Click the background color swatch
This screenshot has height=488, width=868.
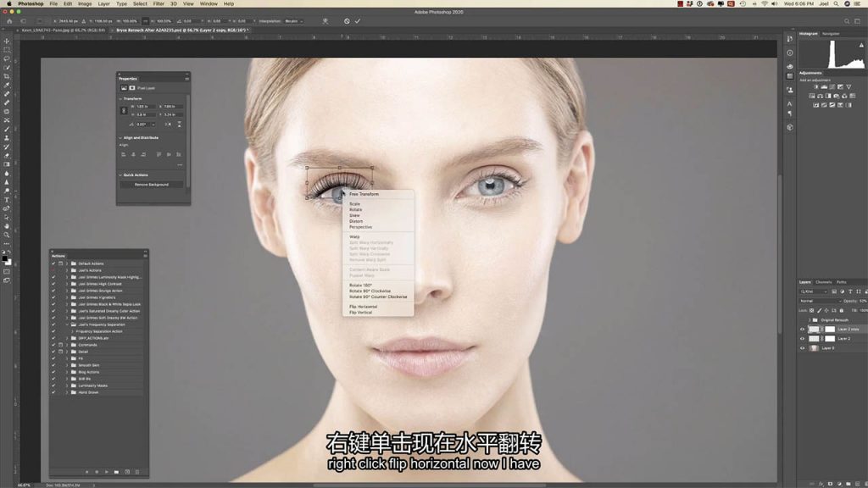(8, 262)
